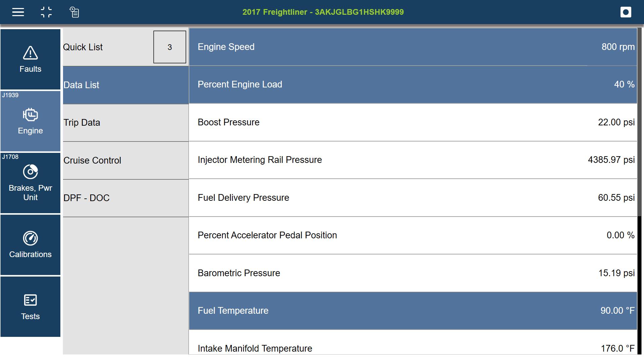This screenshot has width=644, height=362.
Task: Click the exit fullscreen icon
Action: pyautogui.click(x=46, y=12)
